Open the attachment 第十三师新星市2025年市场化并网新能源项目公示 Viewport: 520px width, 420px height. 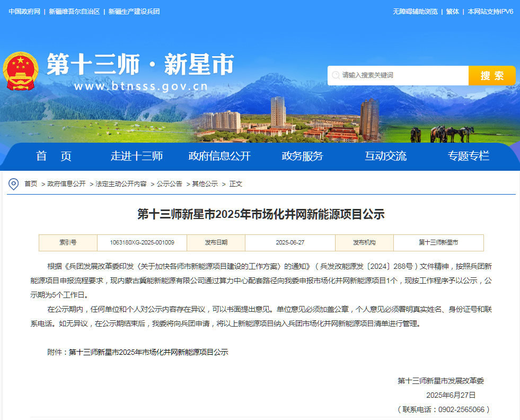tap(148, 352)
